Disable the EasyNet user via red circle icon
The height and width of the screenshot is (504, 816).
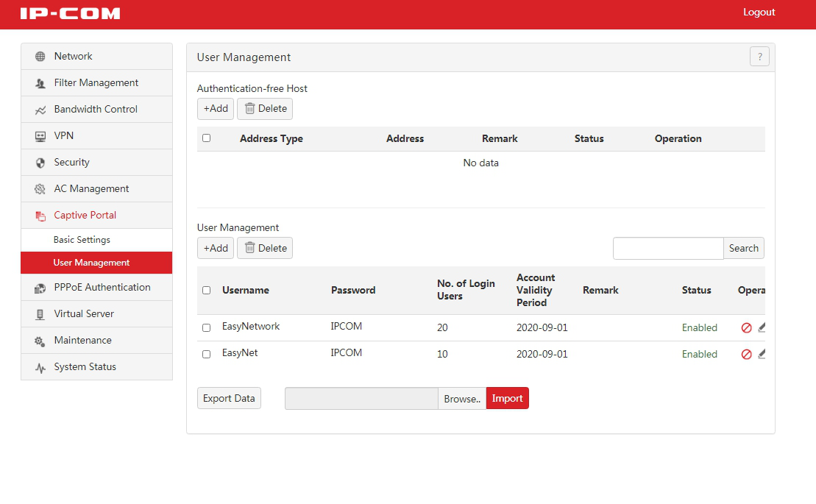coord(746,354)
